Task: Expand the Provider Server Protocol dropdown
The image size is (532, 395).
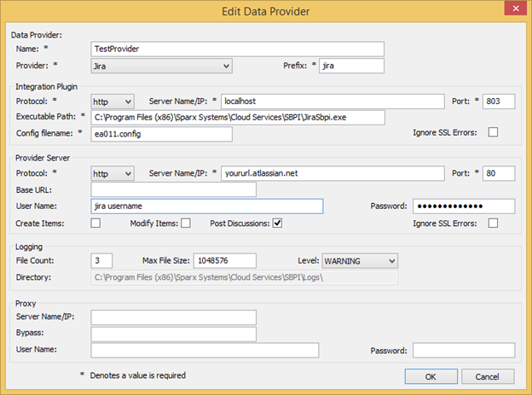Action: [112, 173]
